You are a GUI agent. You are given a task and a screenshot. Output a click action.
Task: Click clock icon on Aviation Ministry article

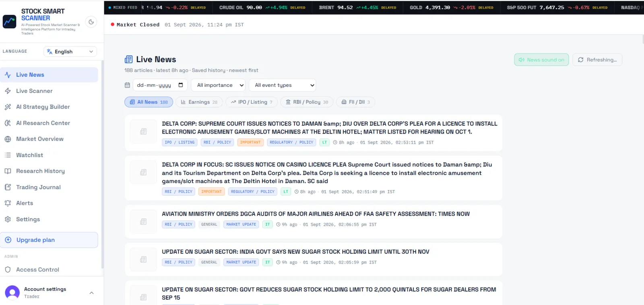pyautogui.click(x=278, y=225)
